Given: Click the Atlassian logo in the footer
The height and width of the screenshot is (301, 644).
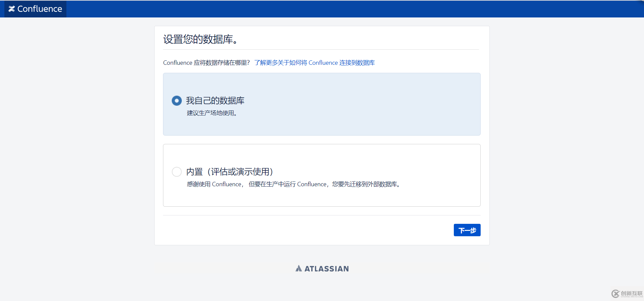Looking at the screenshot, I should pyautogui.click(x=322, y=268).
